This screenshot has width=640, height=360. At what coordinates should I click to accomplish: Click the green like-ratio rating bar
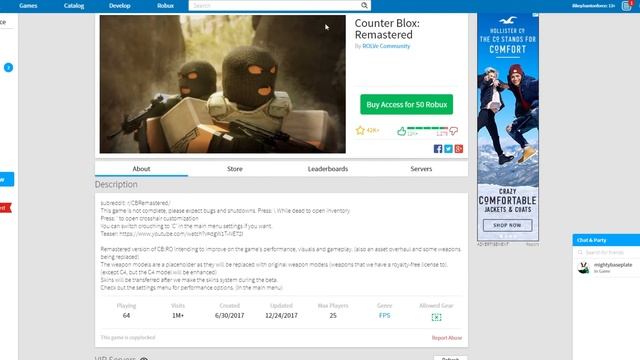[427, 128]
